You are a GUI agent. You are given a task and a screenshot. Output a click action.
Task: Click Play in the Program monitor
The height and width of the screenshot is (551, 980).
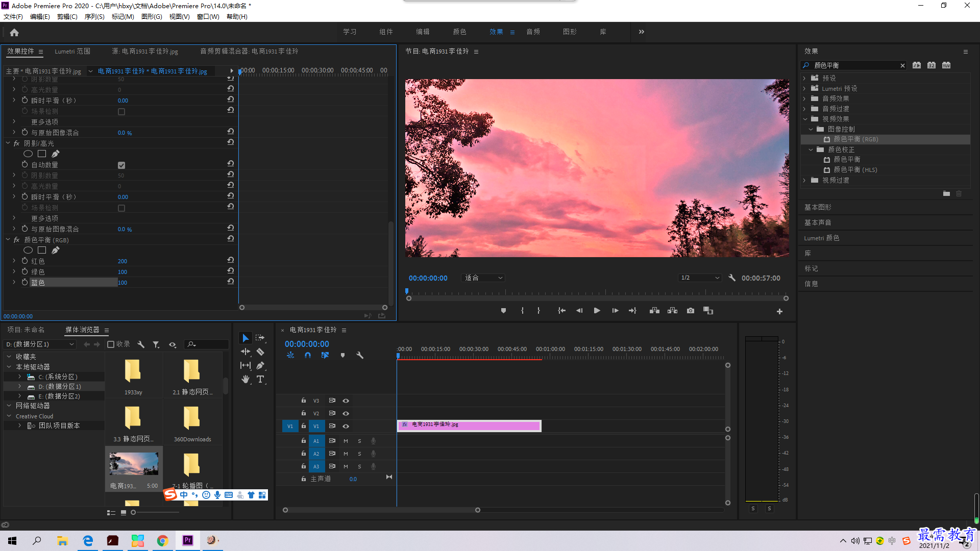597,311
